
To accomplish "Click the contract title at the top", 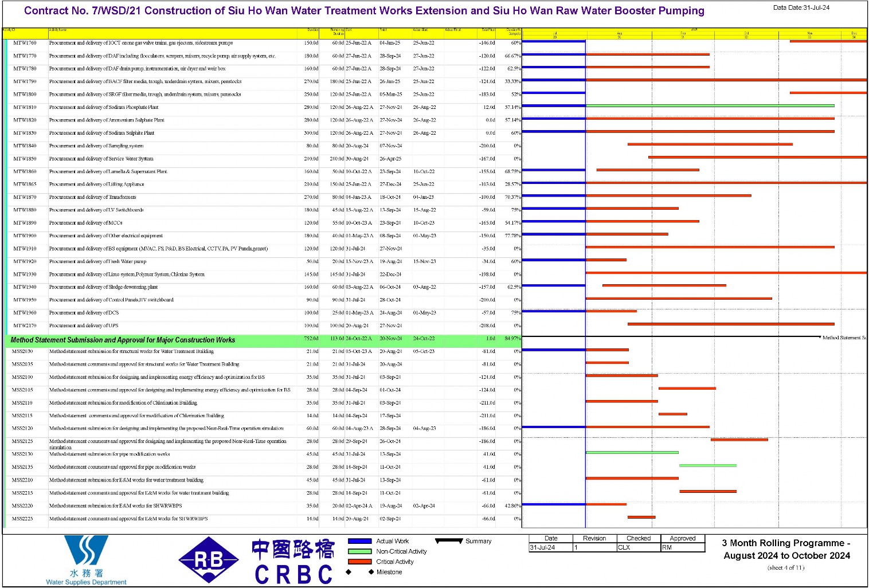I will (x=364, y=11).
